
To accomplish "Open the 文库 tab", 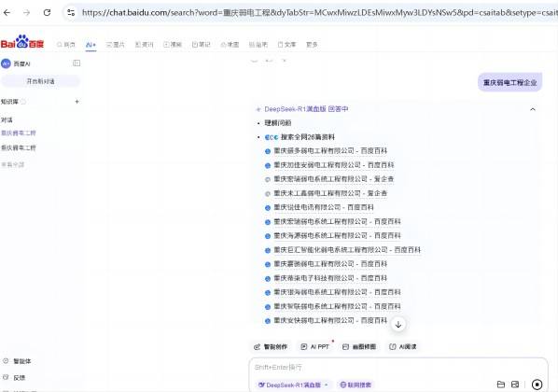I will (x=286, y=45).
